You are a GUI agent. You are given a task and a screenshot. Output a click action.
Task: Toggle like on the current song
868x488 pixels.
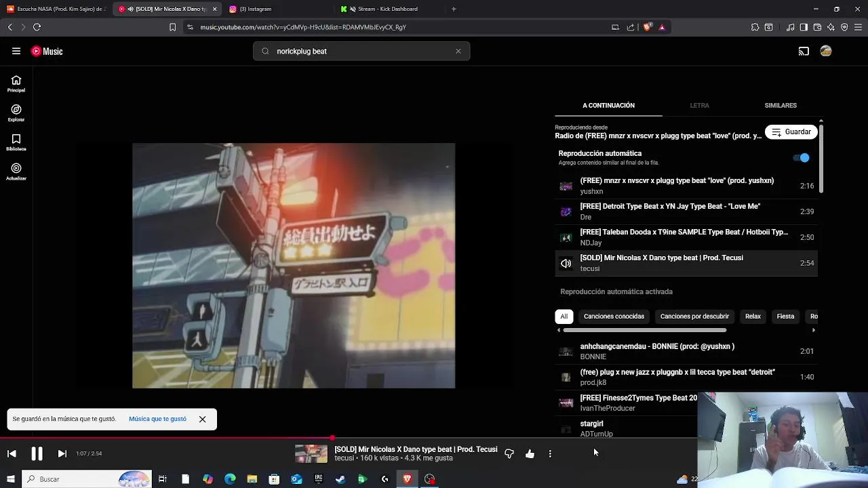[x=530, y=453]
